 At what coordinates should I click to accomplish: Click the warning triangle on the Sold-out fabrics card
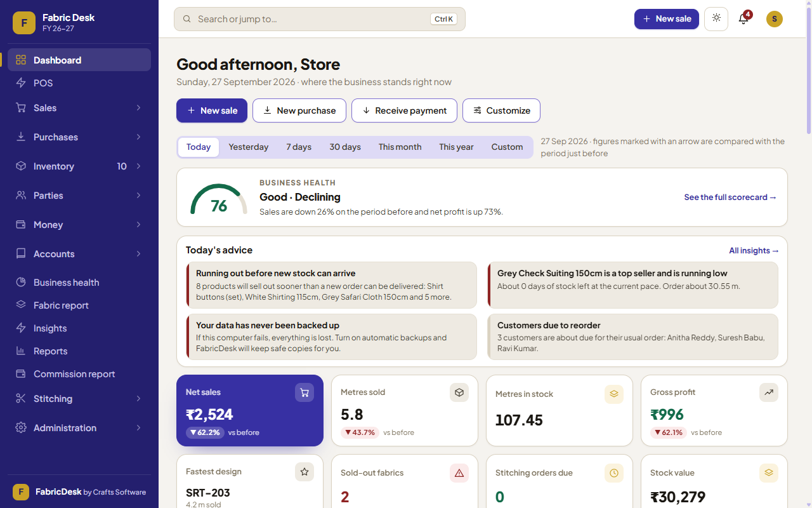tap(459, 473)
